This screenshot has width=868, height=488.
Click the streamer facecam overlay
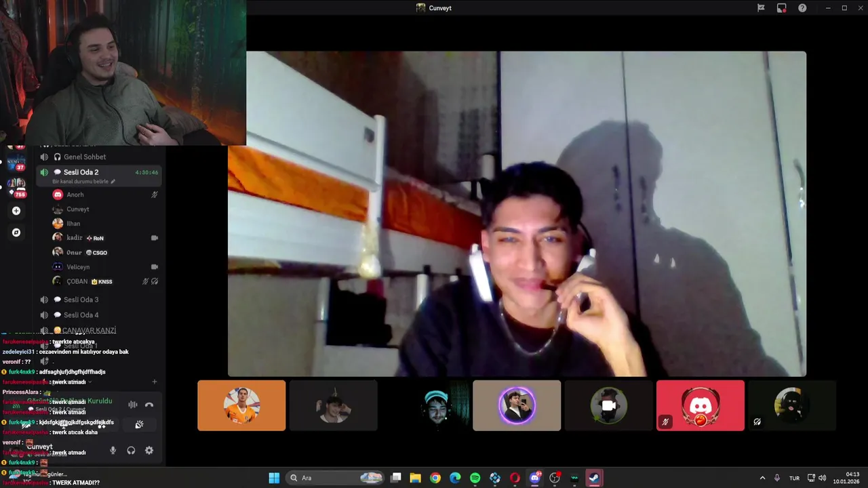[x=123, y=73]
